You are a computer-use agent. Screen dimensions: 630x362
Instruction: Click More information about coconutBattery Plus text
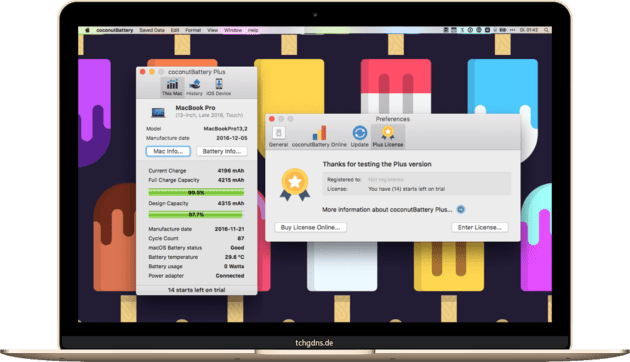point(387,210)
